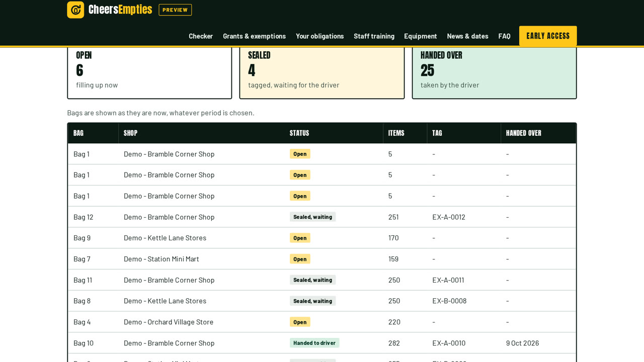The width and height of the screenshot is (644, 362).
Task: Click tag EX-A-0012
Action: tap(449, 217)
